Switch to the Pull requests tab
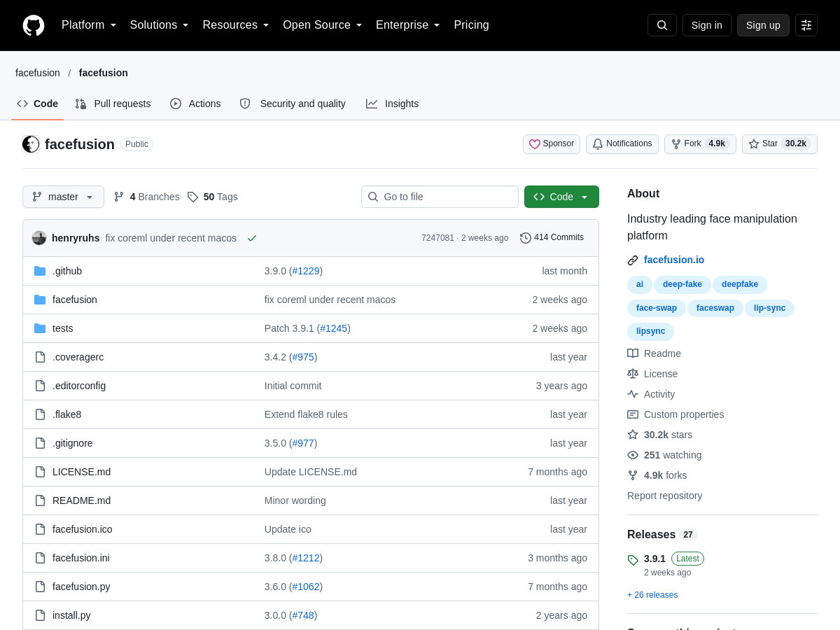The width and height of the screenshot is (840, 630). [113, 104]
